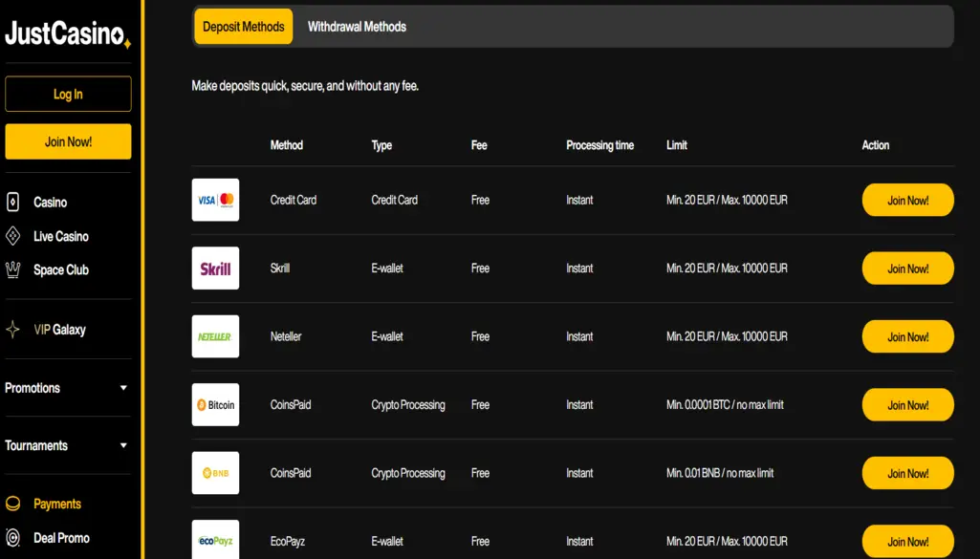
Task: Click the Neteller method name text
Action: tap(286, 336)
